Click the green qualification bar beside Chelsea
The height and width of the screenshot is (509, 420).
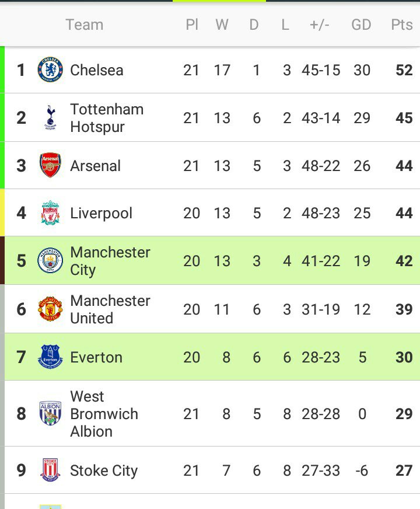(x=2, y=70)
